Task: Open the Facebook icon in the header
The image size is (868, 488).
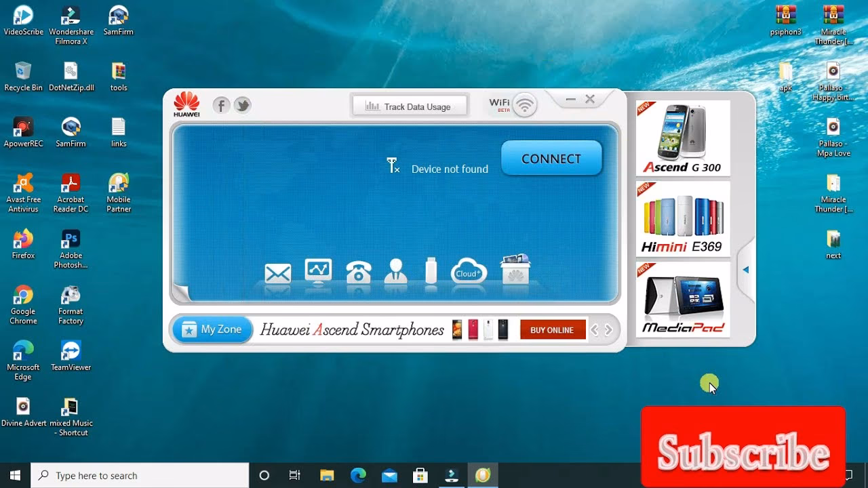Action: tap(221, 105)
